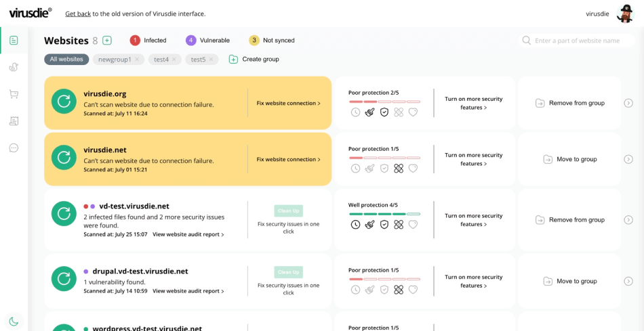Click shield icon in drupal.vd-test.virusdie.net row
Image resolution: width=644 pixels, height=331 pixels.
click(384, 290)
